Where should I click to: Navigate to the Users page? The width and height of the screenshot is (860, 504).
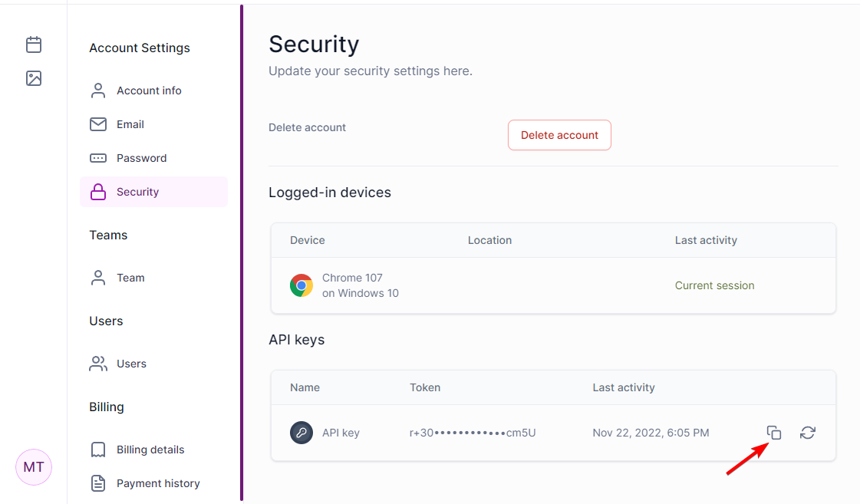coord(131,364)
